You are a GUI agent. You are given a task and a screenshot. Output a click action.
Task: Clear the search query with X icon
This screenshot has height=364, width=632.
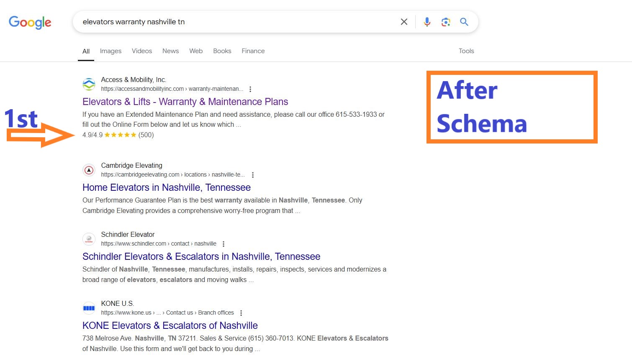click(404, 22)
